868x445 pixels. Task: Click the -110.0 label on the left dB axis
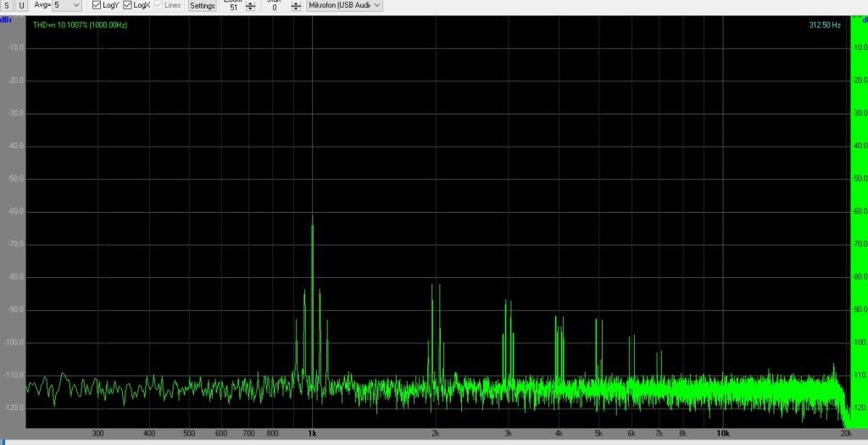point(16,375)
